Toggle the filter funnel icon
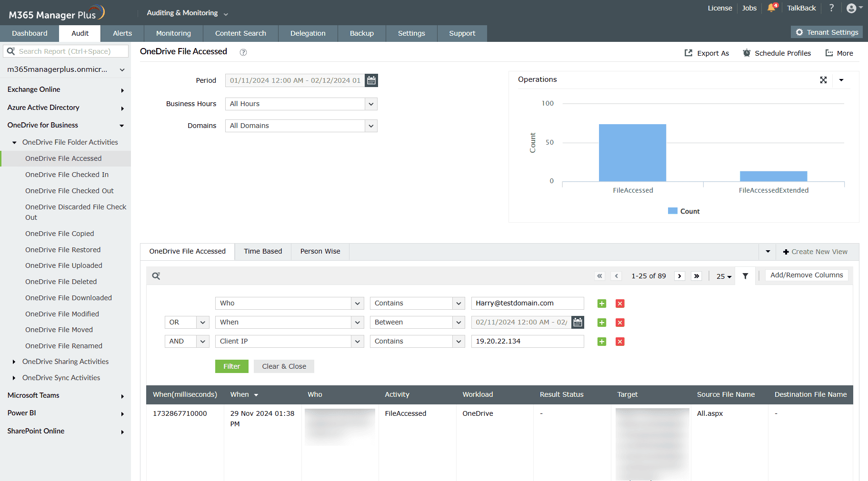This screenshot has width=868, height=481. (x=745, y=276)
